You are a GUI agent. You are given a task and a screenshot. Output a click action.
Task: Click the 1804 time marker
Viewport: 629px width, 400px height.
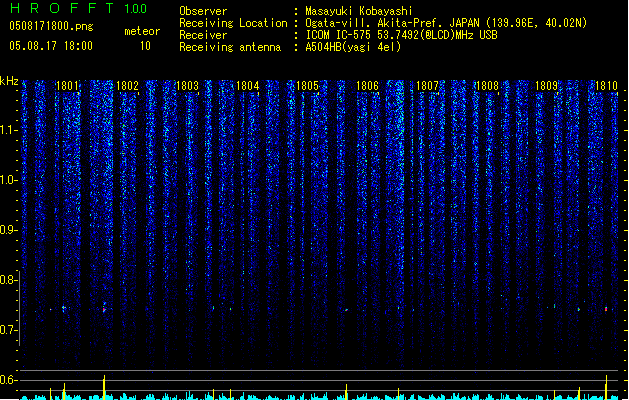pos(248,86)
